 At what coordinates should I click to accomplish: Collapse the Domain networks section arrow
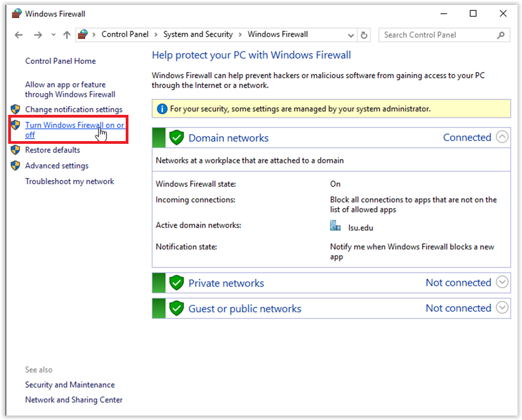click(x=502, y=137)
